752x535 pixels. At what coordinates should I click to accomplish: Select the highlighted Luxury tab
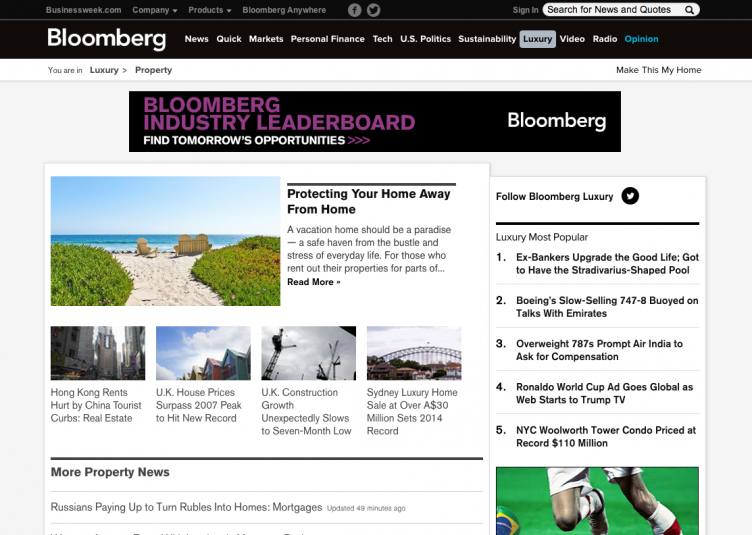pos(538,39)
